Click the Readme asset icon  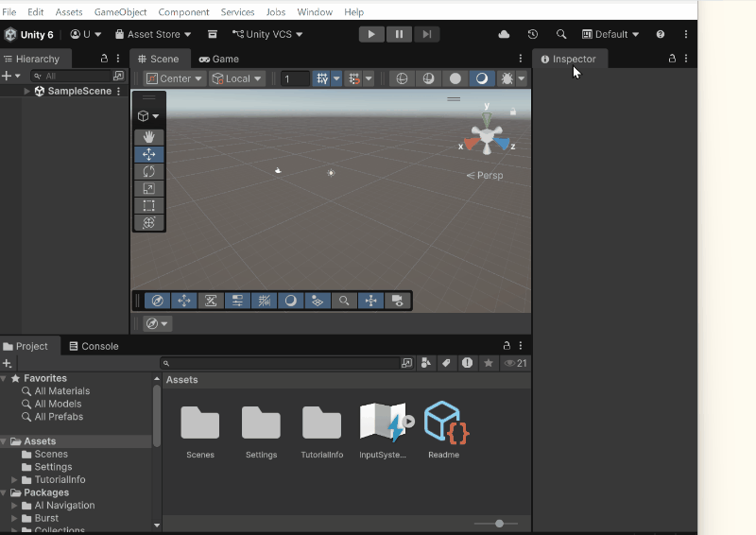446,423
